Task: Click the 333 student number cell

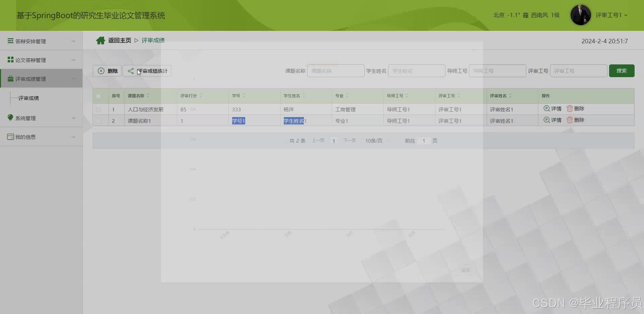Action: click(x=236, y=109)
